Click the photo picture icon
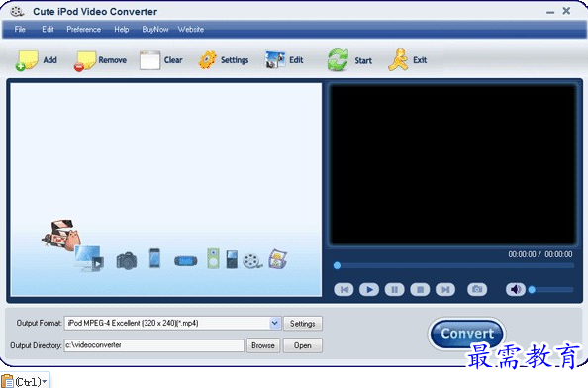588x388 pixels. (x=278, y=258)
